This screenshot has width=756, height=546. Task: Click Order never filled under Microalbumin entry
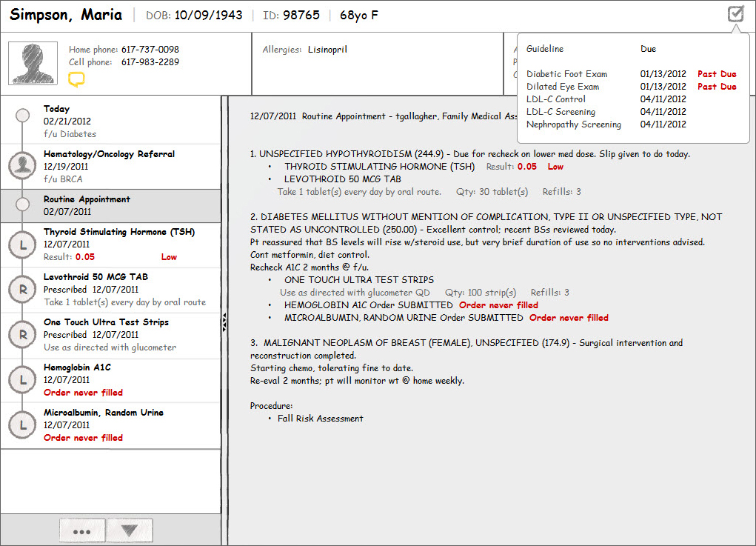(x=83, y=438)
